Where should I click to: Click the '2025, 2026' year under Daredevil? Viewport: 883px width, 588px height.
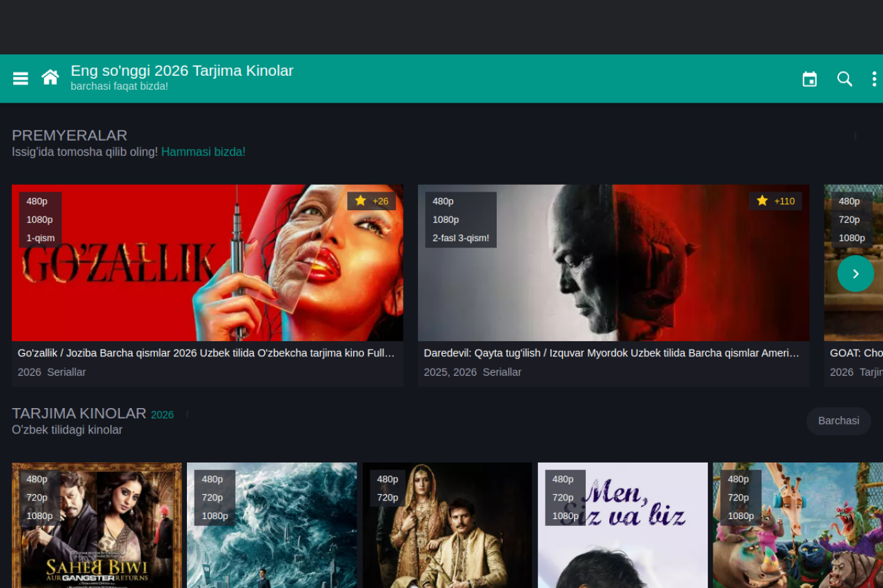point(450,372)
